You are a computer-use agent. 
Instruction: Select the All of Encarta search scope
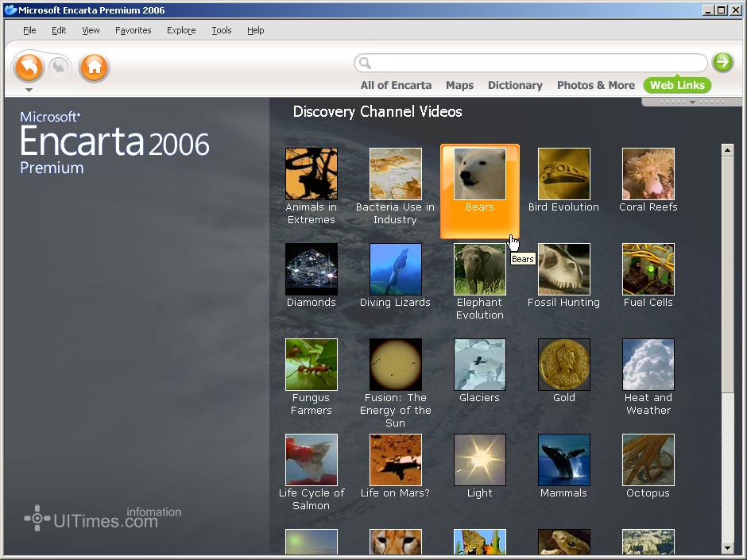[x=396, y=85]
